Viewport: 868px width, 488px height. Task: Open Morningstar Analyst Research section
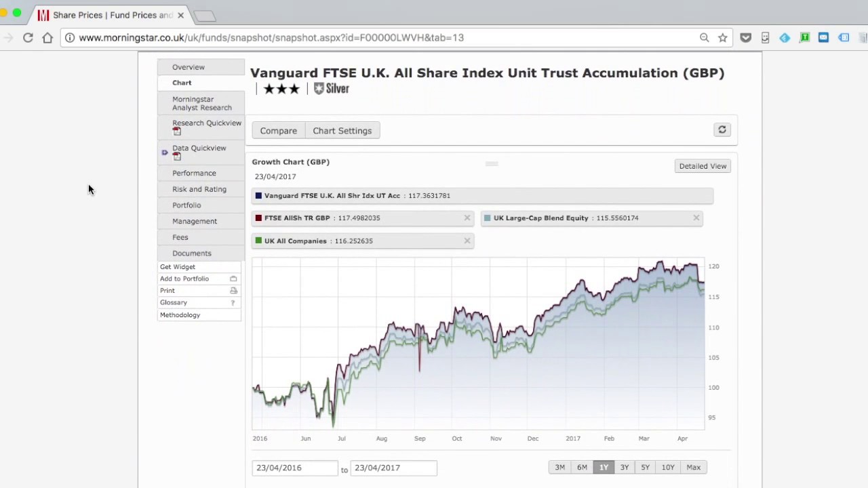click(202, 103)
